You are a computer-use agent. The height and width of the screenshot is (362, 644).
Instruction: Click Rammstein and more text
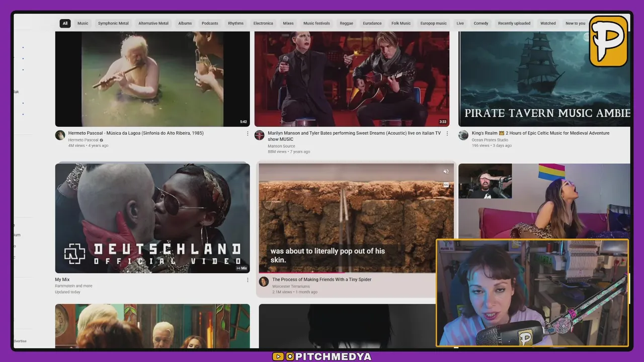(73, 286)
